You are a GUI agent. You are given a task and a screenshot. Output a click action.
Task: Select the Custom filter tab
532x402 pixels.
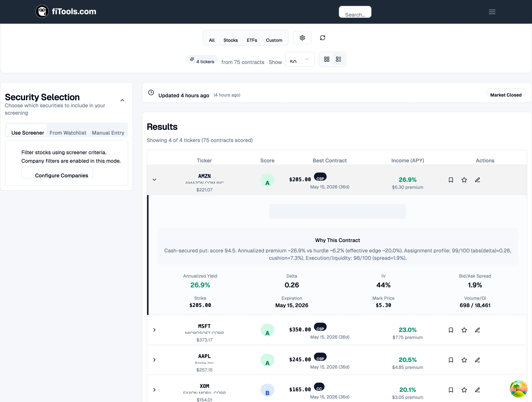[274, 40]
